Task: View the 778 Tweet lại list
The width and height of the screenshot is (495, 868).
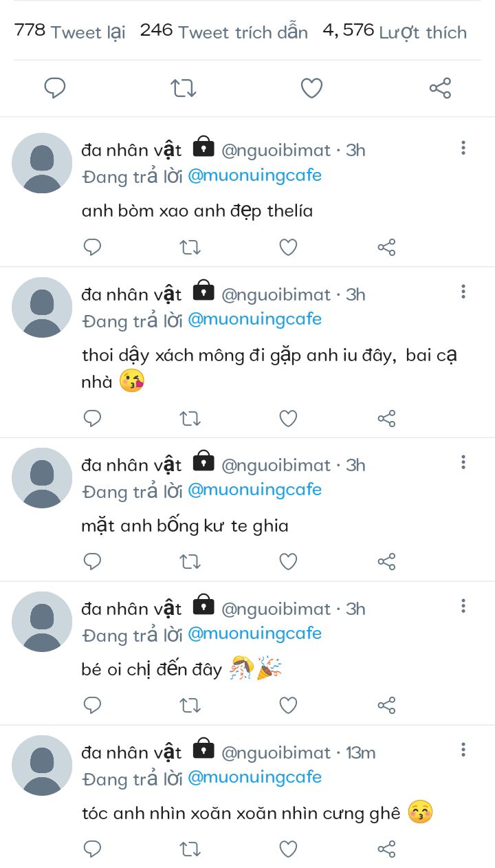Action: pyautogui.click(x=70, y=32)
